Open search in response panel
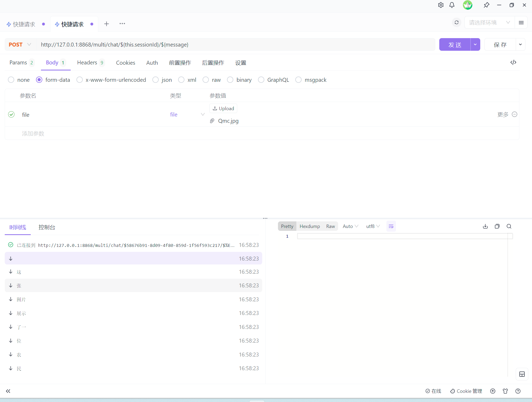 click(509, 226)
